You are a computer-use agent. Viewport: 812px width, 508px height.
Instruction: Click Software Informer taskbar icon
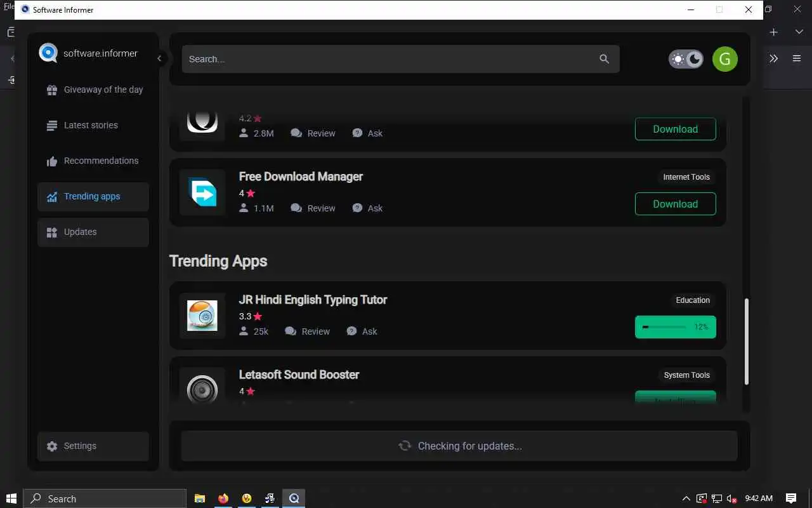click(x=294, y=498)
